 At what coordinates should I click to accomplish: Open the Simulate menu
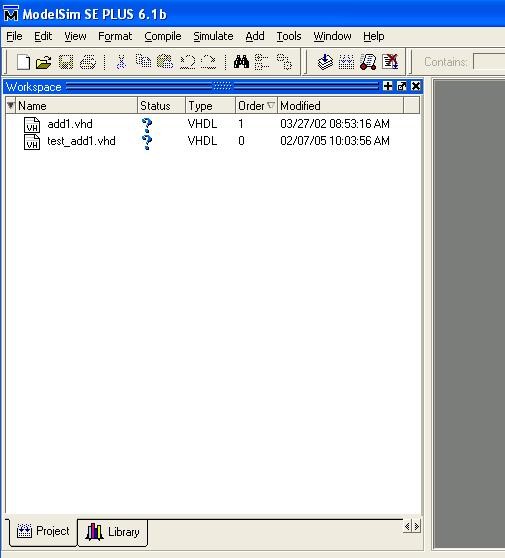click(213, 36)
